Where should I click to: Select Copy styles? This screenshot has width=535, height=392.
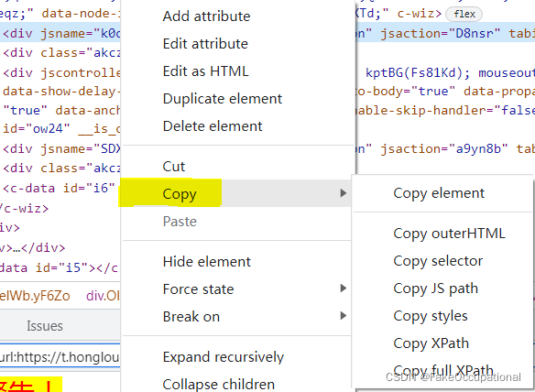click(x=431, y=316)
